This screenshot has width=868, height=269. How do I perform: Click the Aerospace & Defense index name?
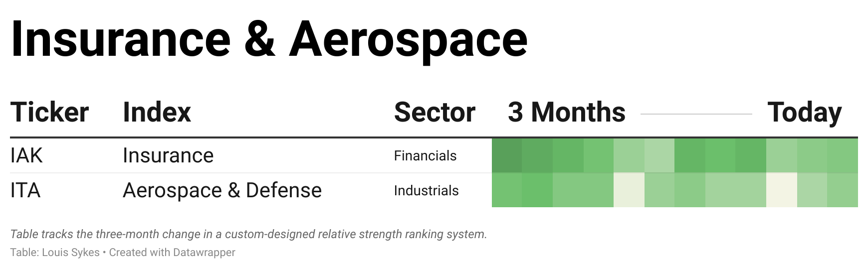click(222, 190)
